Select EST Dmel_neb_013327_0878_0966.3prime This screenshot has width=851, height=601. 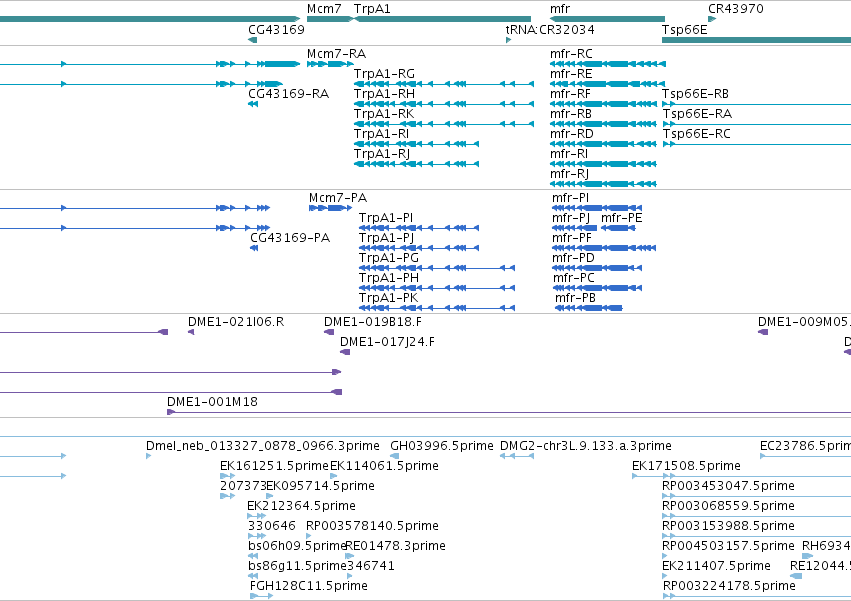(263, 446)
